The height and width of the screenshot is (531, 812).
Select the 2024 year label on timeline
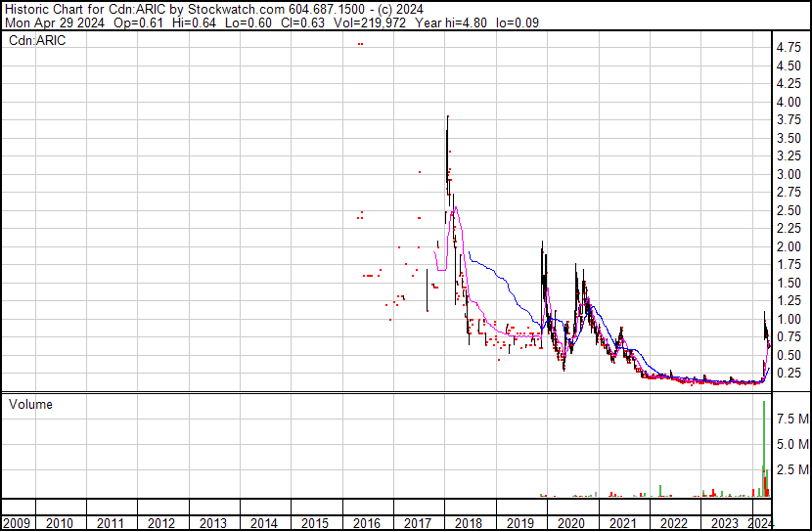pyautogui.click(x=759, y=523)
